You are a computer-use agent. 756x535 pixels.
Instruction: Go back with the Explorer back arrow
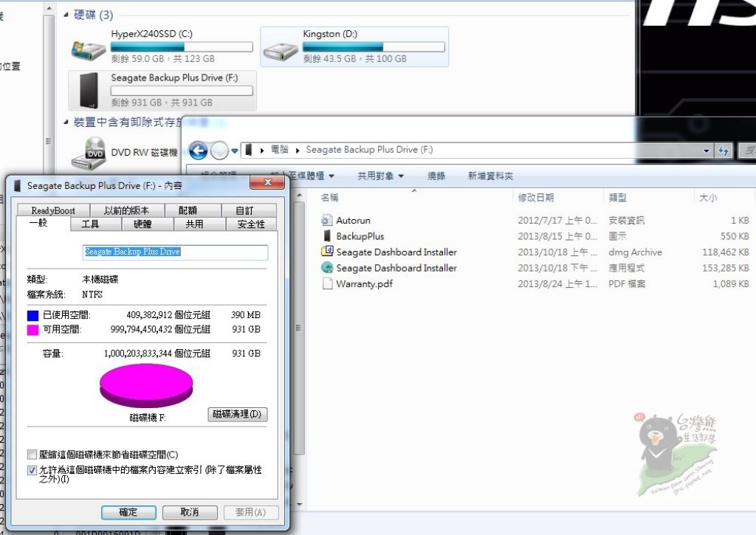point(198,151)
